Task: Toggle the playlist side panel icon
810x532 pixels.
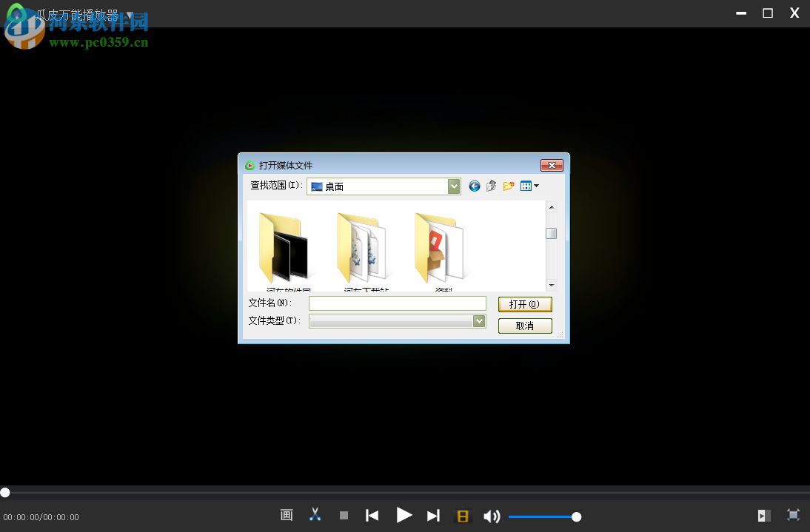Action: pyautogui.click(x=764, y=516)
